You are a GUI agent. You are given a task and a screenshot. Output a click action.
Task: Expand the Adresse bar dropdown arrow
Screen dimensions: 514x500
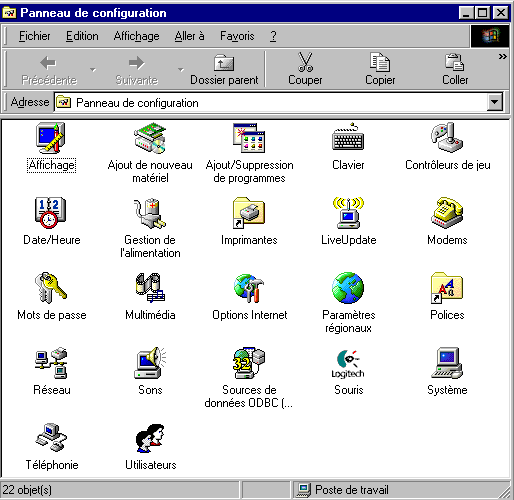pos(494,102)
